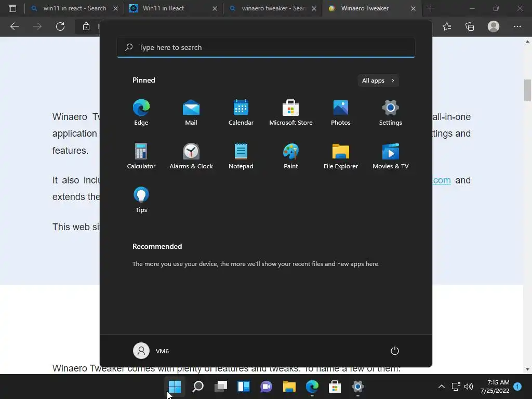Viewport: 532px width, 399px height.
Task: Open a new browser tab
Action: tap(431, 8)
